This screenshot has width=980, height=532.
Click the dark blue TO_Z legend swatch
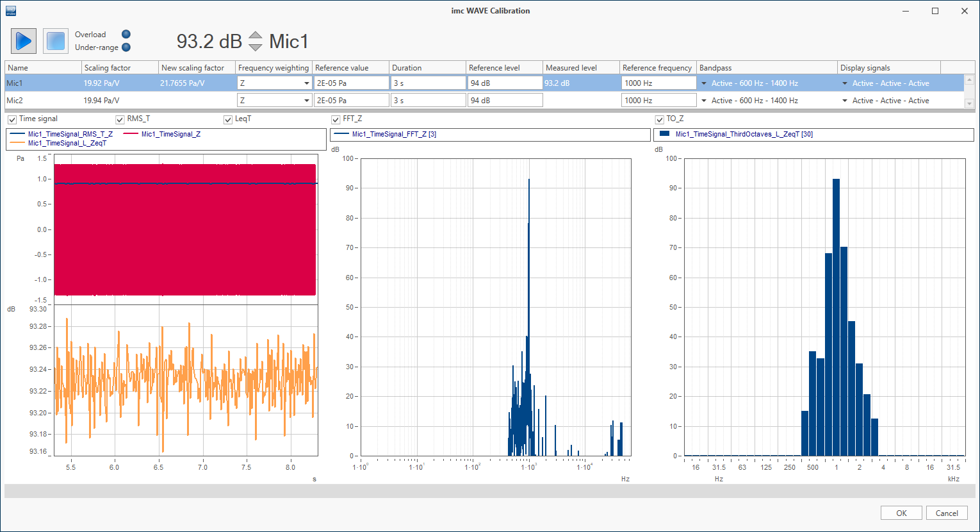(x=664, y=134)
